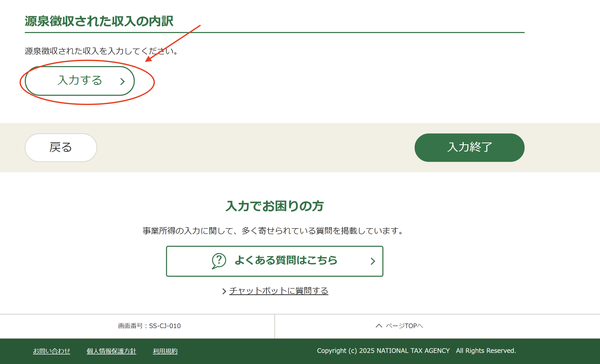Click the 源泉徴収された収入を入力してください instruction text
The height and width of the screenshot is (364, 600).
click(101, 51)
